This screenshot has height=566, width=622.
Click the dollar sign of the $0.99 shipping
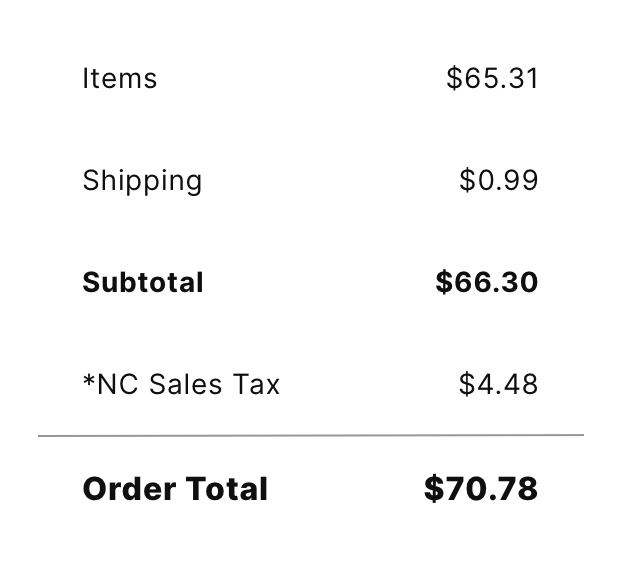click(x=467, y=180)
